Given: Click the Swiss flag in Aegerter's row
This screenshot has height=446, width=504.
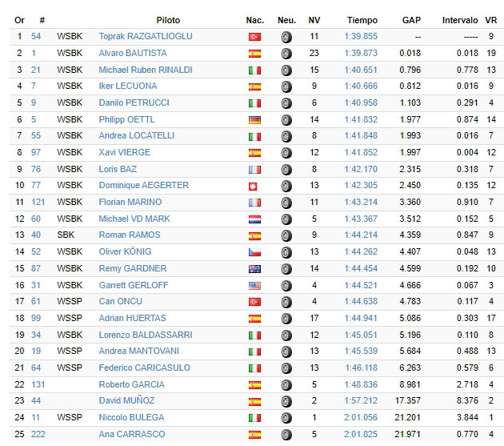Looking at the screenshot, I should pos(253,186).
